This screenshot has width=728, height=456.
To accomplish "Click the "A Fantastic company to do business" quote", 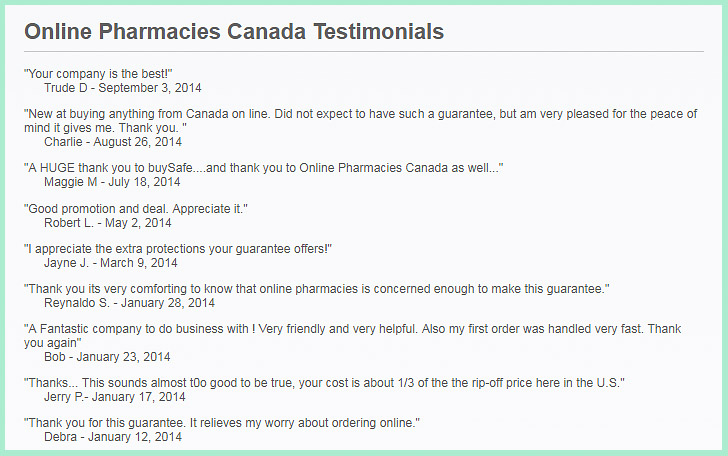I will (352, 336).
